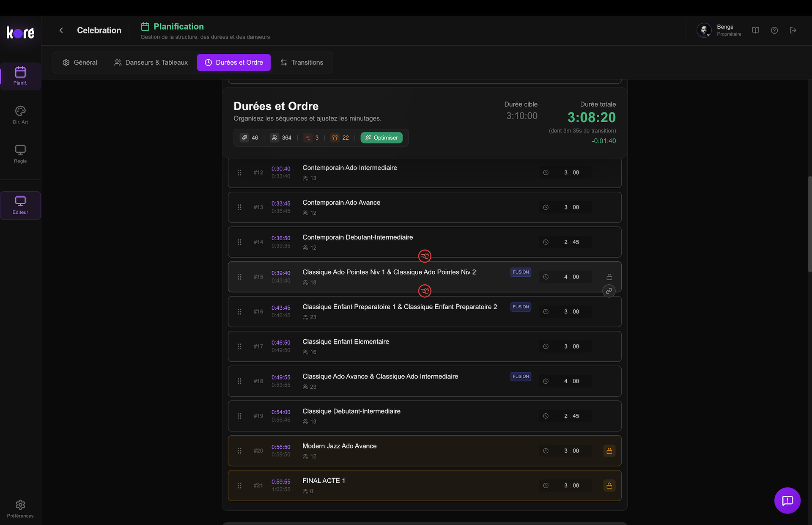The width and height of the screenshot is (812, 525).
Task: Go back using the chevron beside Celebration
Action: [61, 30]
